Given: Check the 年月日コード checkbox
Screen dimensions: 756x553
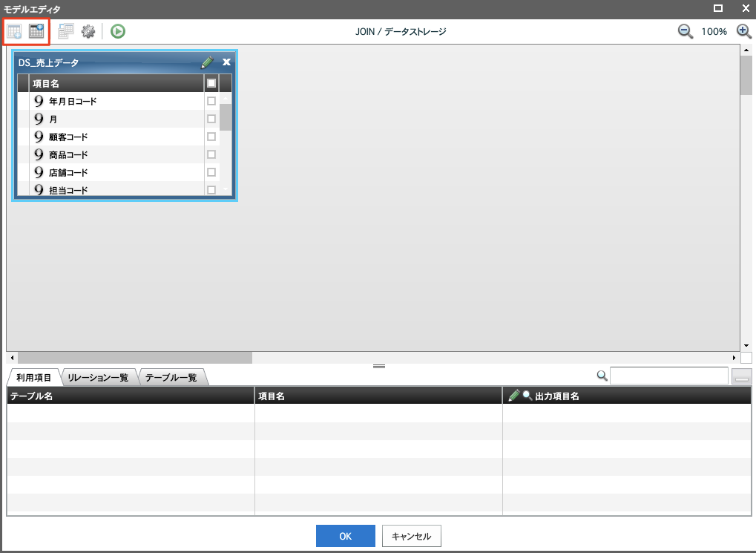Looking at the screenshot, I should 211,101.
